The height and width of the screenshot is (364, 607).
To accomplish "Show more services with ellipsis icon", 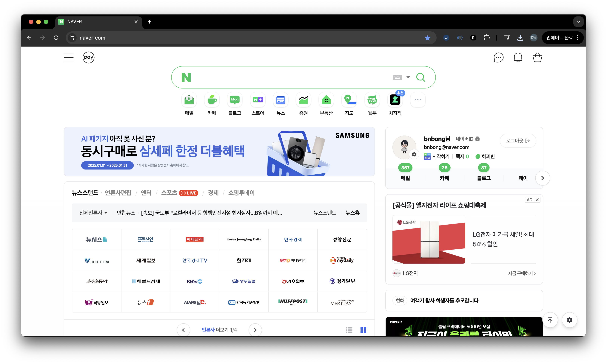I will pyautogui.click(x=418, y=100).
